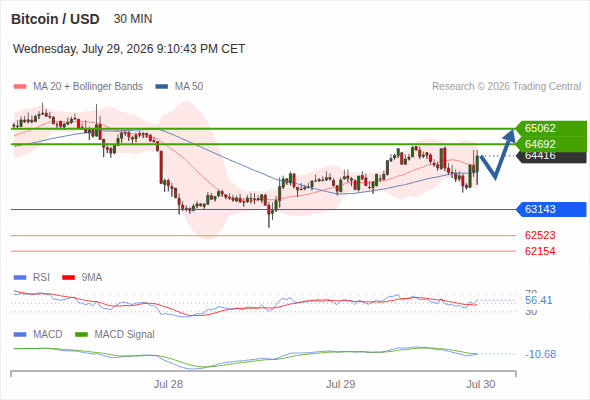The image size is (590, 400).
Task: Click the 9MA legend label
Action: (92, 278)
